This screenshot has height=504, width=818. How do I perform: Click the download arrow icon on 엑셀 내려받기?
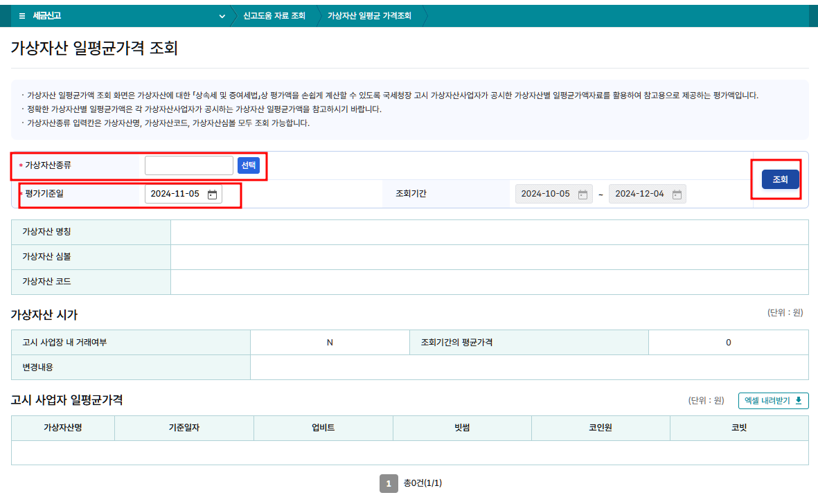click(x=799, y=400)
